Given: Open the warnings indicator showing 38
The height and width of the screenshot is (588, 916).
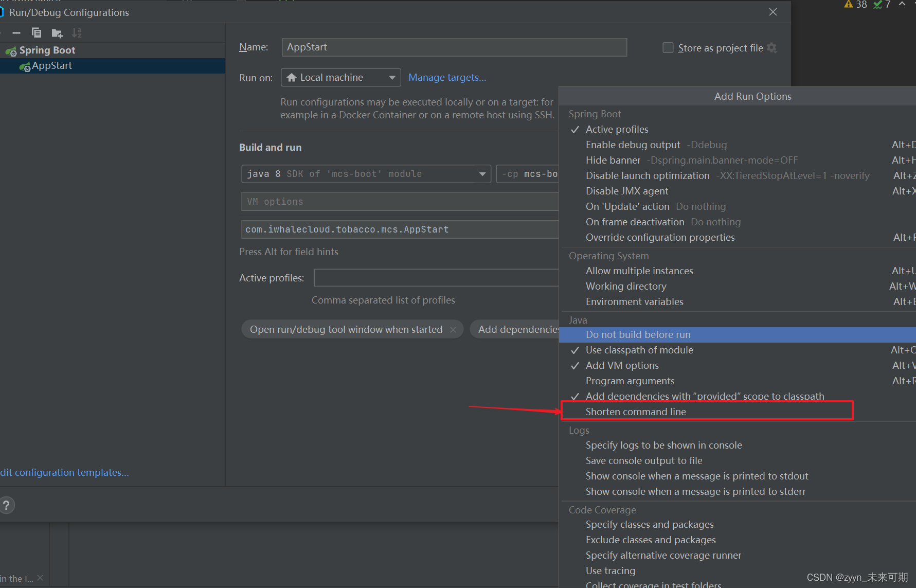Looking at the screenshot, I should click(856, 5).
